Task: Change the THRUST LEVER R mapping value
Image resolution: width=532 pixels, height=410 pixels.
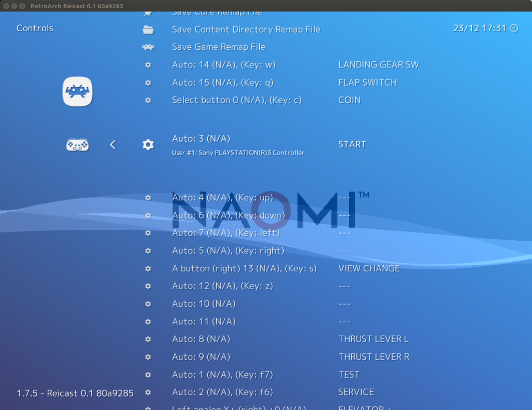Action: [374, 357]
